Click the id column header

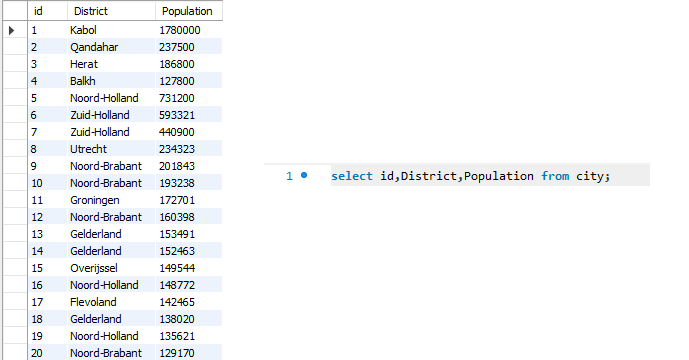(47, 11)
